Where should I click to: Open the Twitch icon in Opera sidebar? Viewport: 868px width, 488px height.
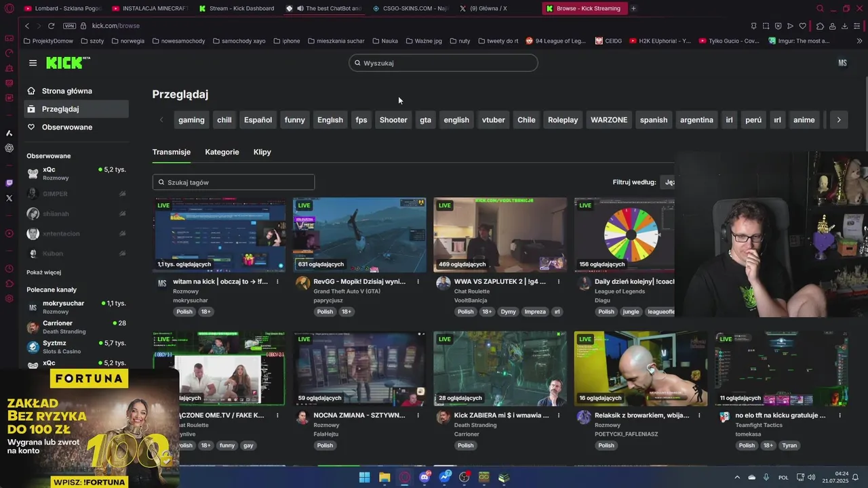pyautogui.click(x=9, y=183)
